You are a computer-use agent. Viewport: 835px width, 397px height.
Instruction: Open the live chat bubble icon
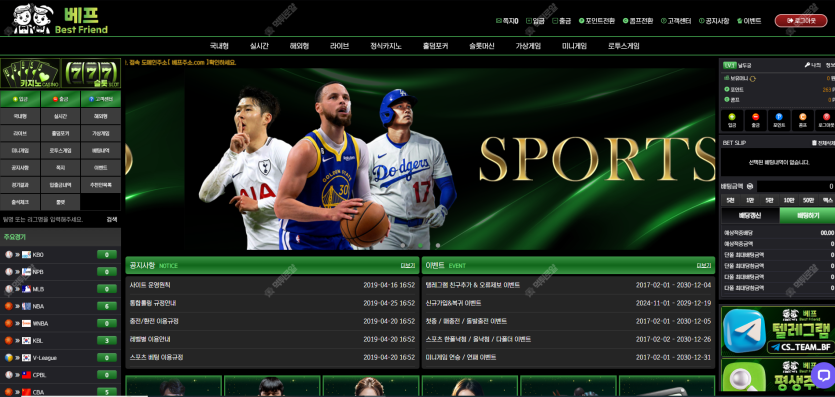[823, 375]
